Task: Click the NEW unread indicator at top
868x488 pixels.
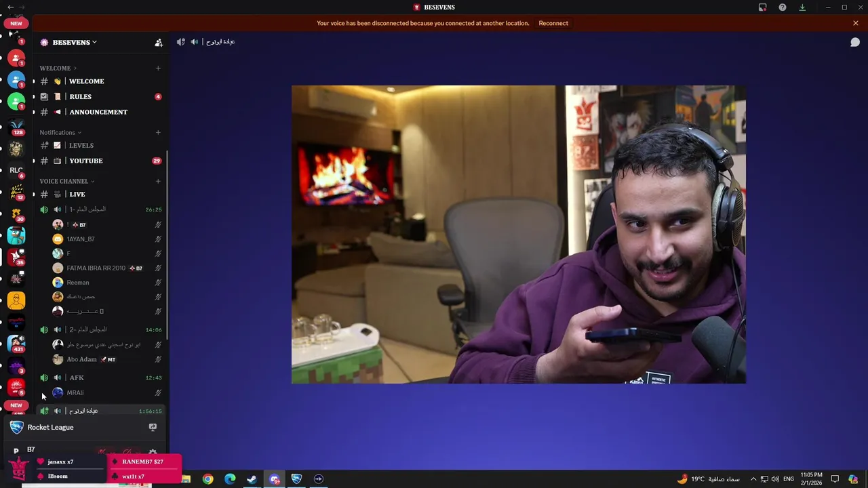Action: (16, 23)
